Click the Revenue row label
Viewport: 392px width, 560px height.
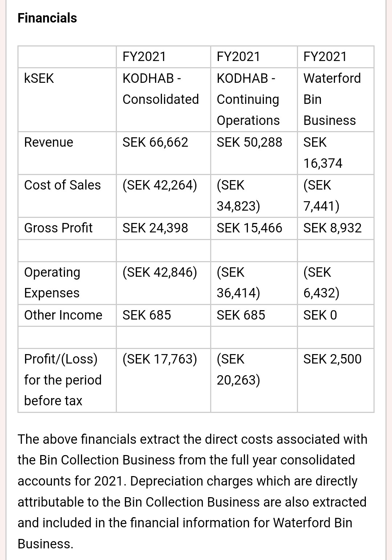click(x=49, y=142)
